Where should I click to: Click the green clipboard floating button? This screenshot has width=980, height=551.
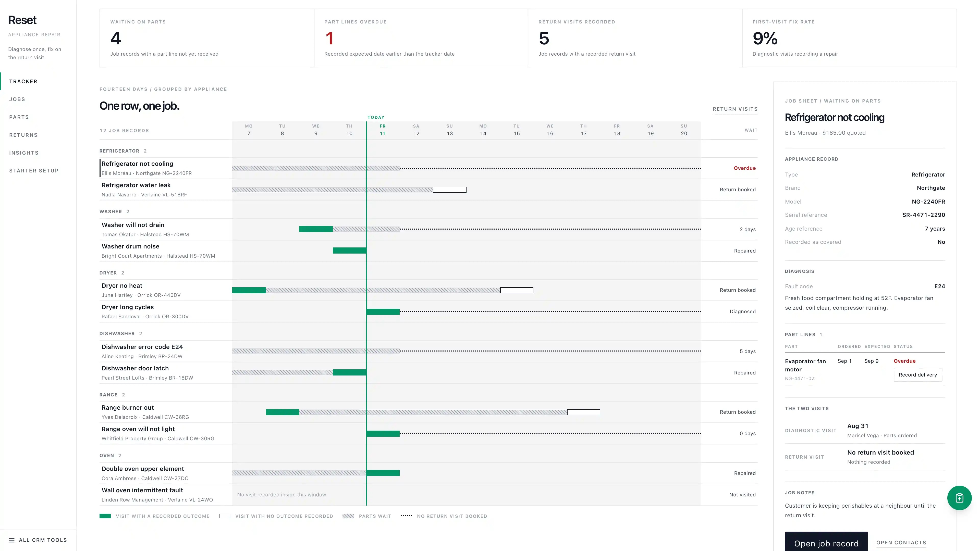(959, 498)
